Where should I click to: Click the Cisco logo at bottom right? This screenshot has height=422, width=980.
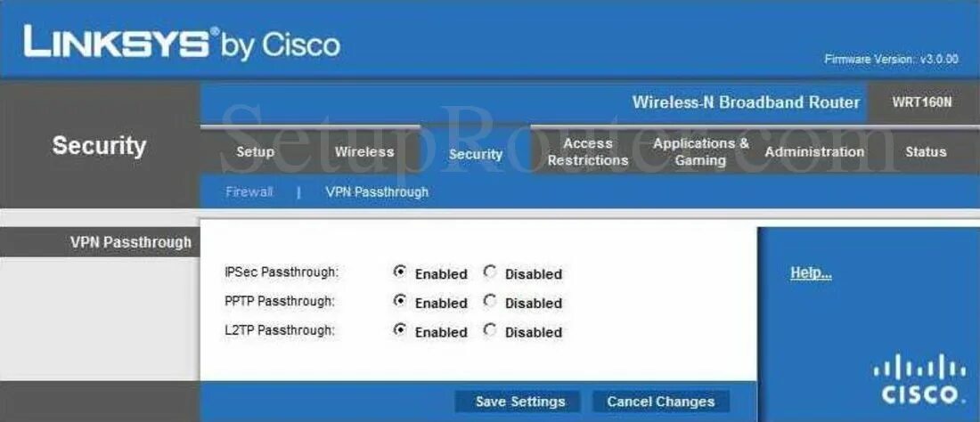click(x=919, y=378)
